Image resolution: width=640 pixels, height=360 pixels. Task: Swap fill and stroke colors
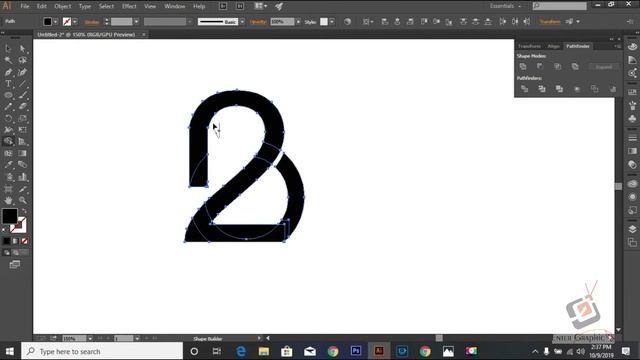click(x=24, y=211)
